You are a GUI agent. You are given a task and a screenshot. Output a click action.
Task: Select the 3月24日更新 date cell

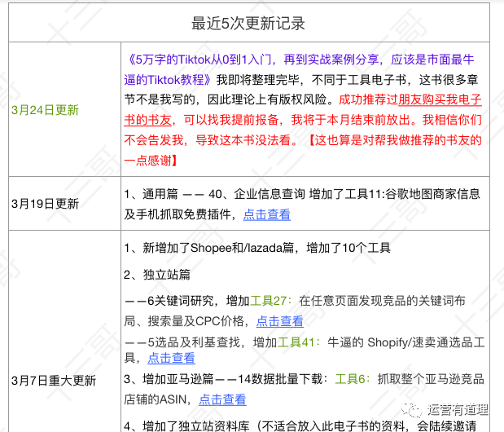pyautogui.click(x=46, y=110)
